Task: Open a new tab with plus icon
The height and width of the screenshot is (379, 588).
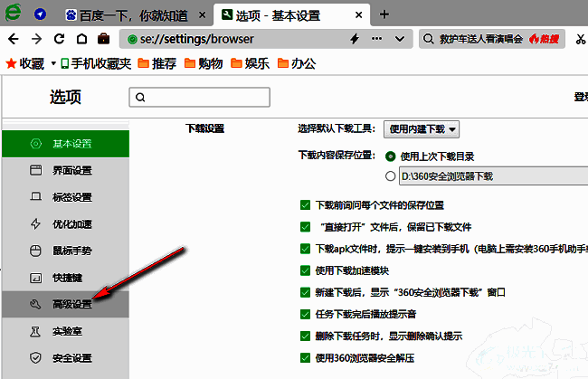Action: 384,14
